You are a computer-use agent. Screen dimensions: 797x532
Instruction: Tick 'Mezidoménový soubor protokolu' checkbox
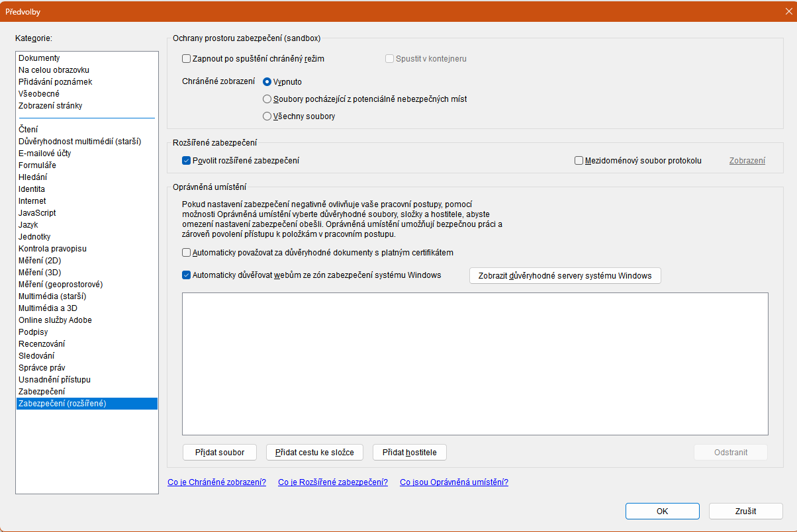579,161
